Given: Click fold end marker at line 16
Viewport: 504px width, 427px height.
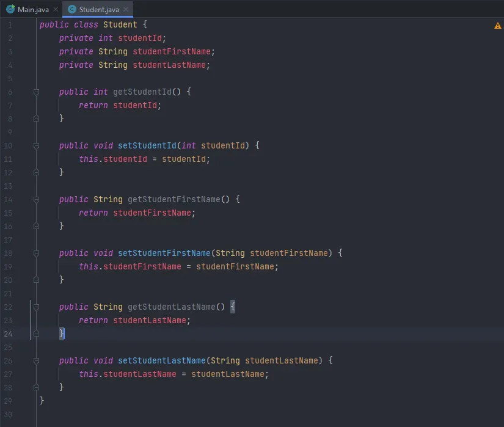Looking at the screenshot, I should tap(36, 226).
